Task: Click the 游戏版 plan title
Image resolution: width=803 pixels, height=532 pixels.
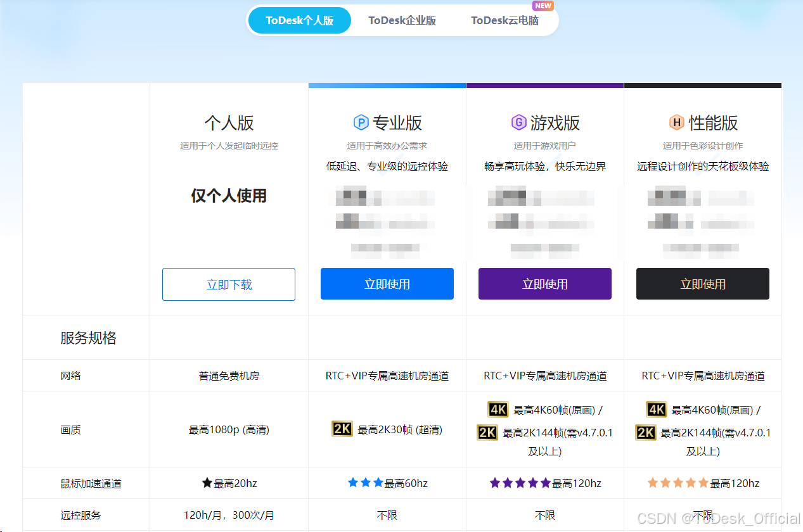Action: coord(555,123)
